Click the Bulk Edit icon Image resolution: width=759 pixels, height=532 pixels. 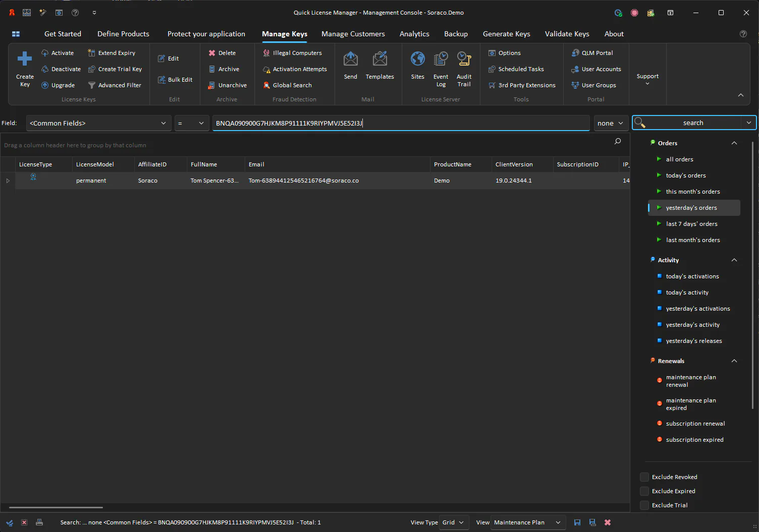pyautogui.click(x=161, y=80)
